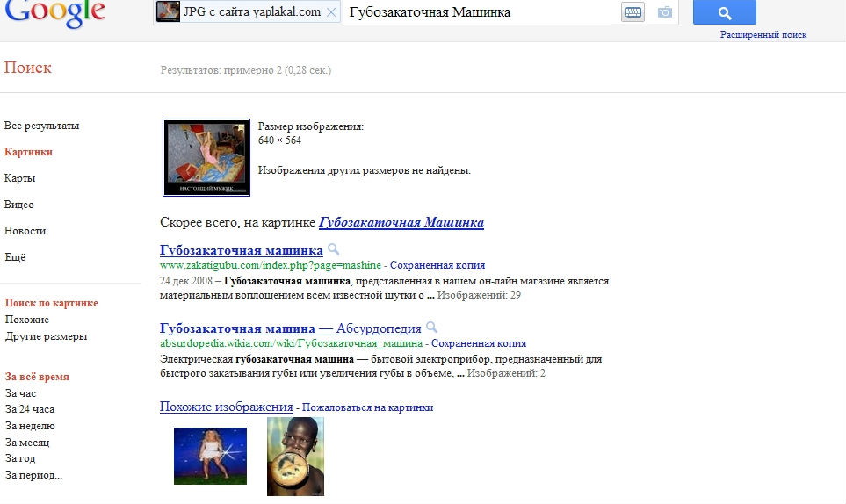Image resolution: width=846 pixels, height=504 pixels.
Task: Select За всё время filter
Action: pos(37,377)
